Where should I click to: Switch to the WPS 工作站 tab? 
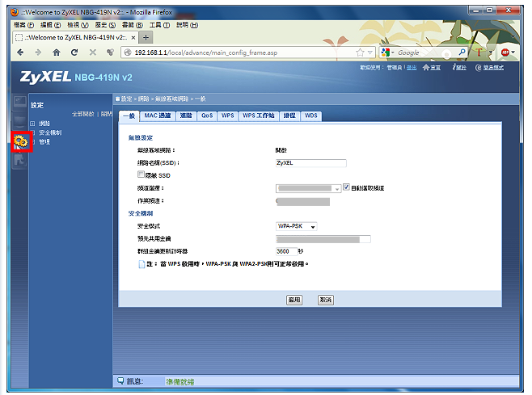point(259,116)
